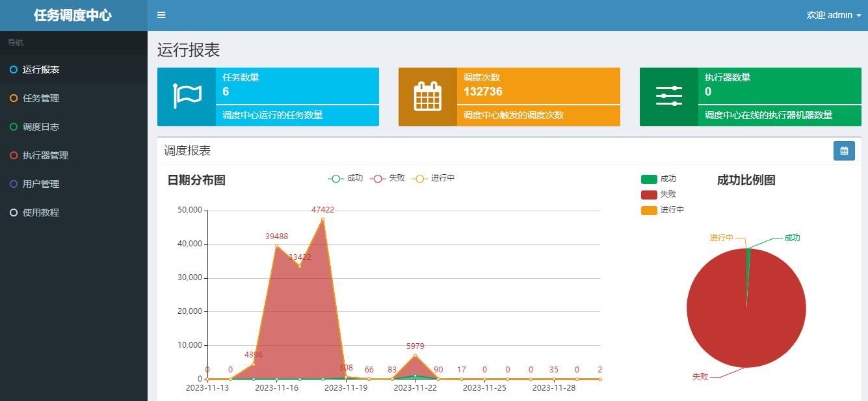Click the sliders icon on 执行器数量 card
The image size is (868, 401).
[x=668, y=97]
